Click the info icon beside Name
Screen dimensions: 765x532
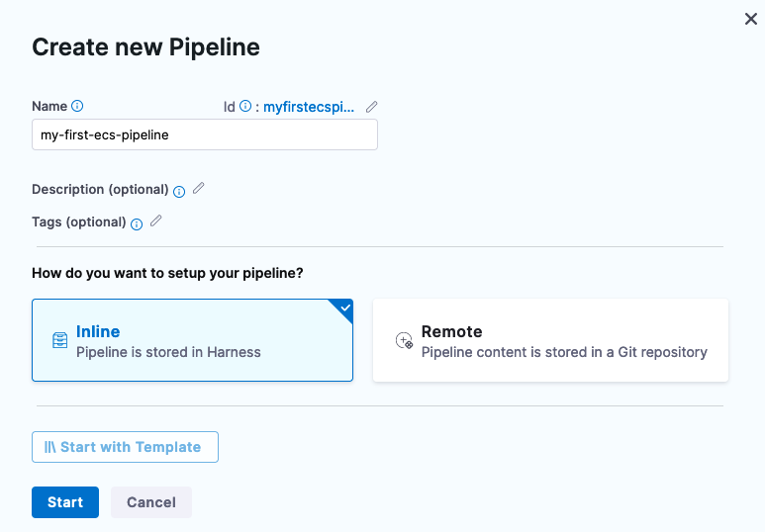point(78,107)
